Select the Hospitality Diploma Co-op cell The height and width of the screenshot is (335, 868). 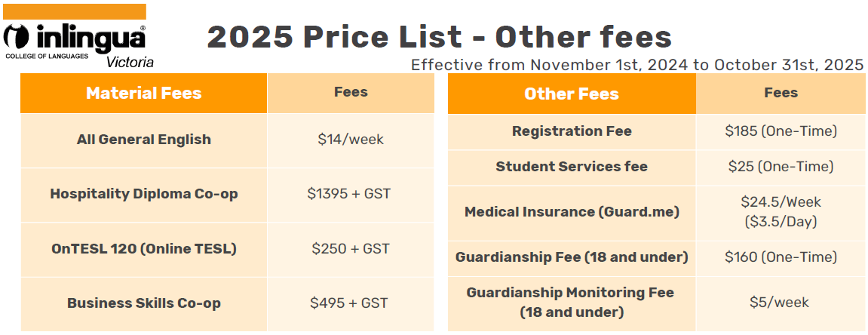(143, 194)
